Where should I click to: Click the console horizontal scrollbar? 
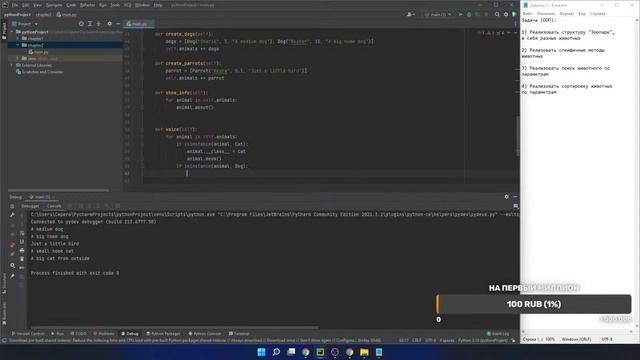coord(175,327)
